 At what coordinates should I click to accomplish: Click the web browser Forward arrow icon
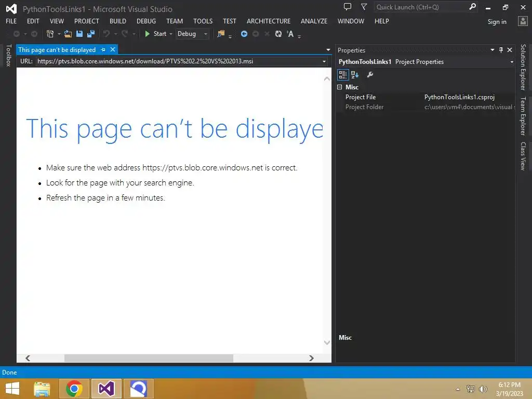coord(256,34)
